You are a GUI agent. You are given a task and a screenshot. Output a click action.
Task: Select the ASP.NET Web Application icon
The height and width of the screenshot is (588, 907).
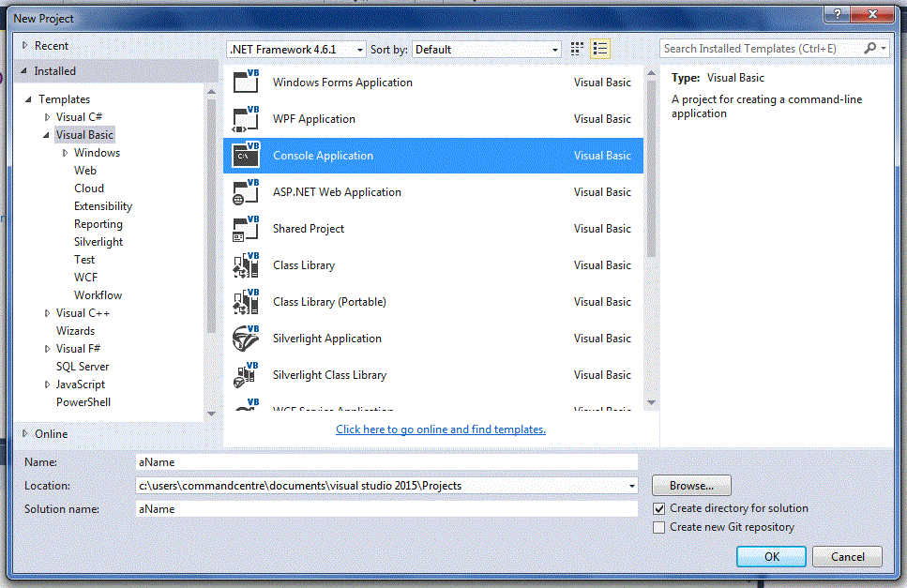(x=245, y=192)
